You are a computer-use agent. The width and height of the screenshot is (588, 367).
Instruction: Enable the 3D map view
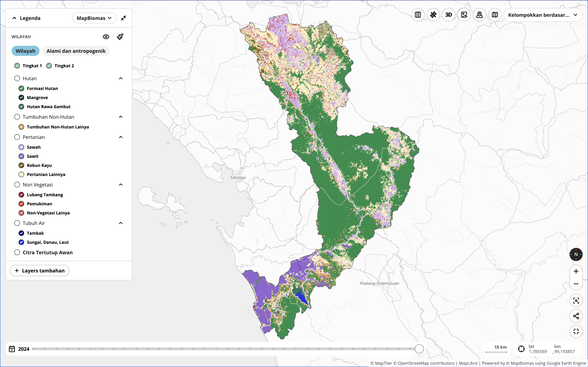[x=449, y=15]
